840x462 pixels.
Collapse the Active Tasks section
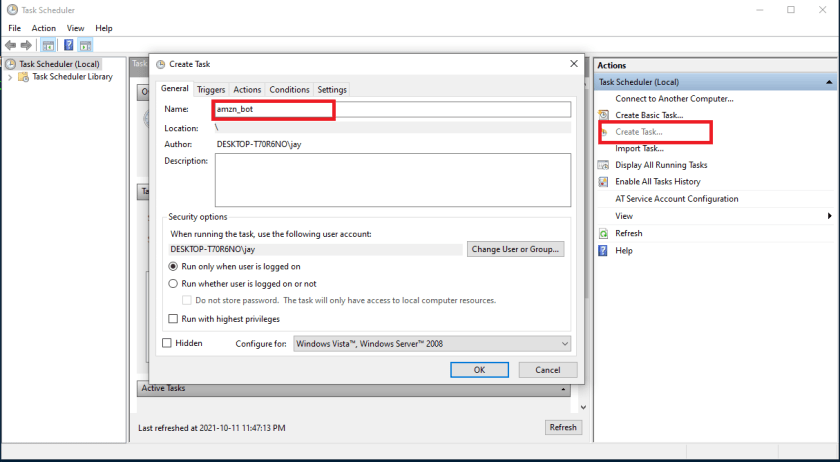[562, 389]
